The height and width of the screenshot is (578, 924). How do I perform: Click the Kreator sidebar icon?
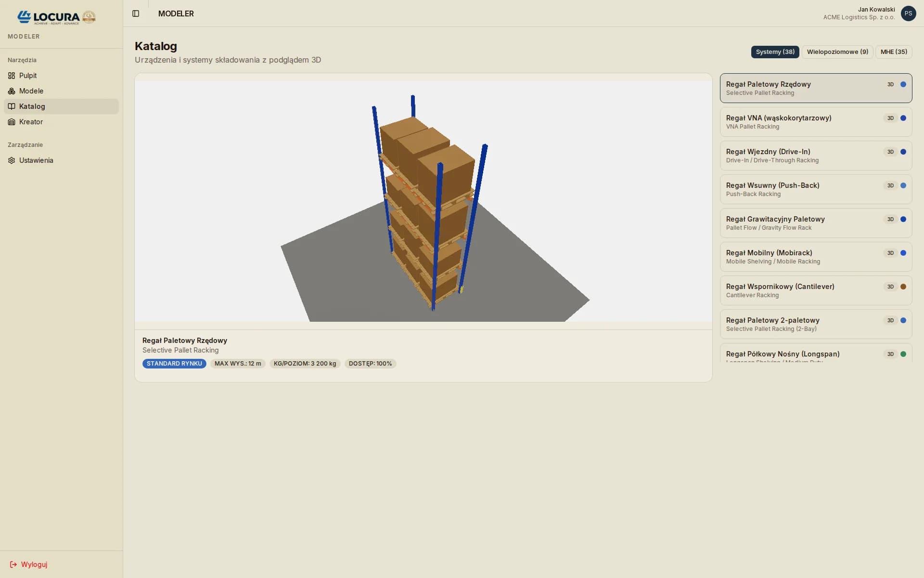click(x=12, y=122)
